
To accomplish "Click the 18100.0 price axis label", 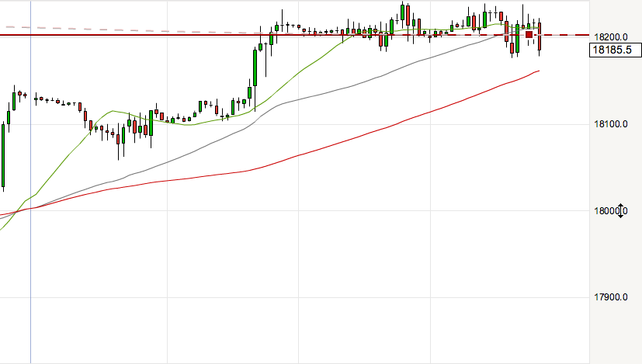I will tap(610, 124).
